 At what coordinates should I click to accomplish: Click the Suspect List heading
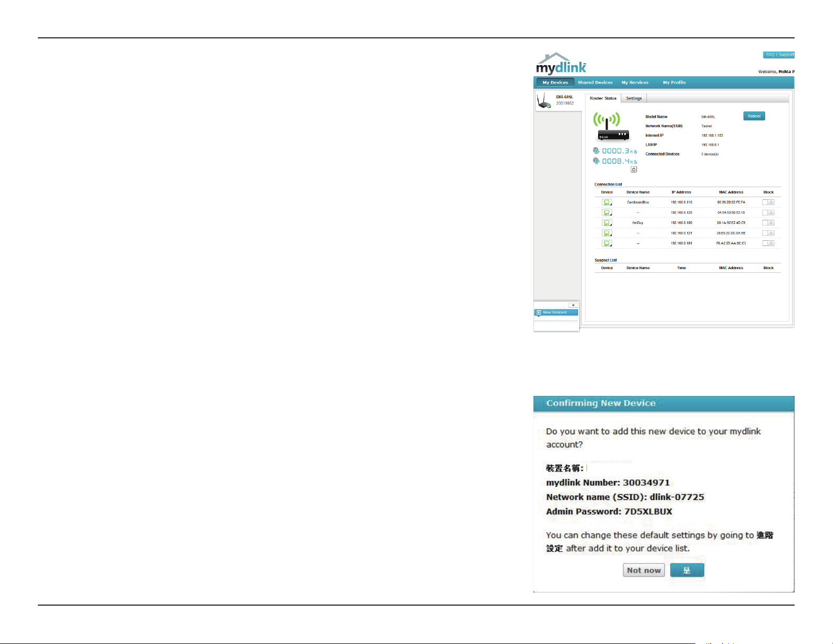tap(605, 260)
